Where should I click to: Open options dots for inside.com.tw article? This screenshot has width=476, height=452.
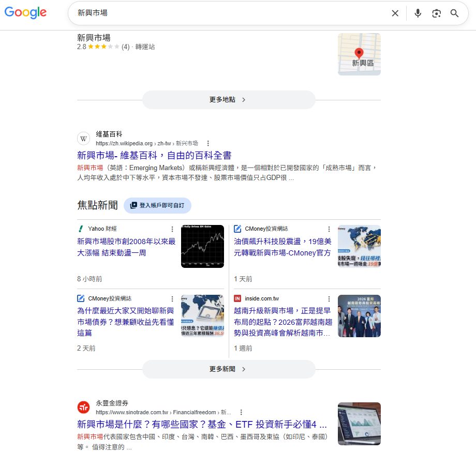click(329, 299)
